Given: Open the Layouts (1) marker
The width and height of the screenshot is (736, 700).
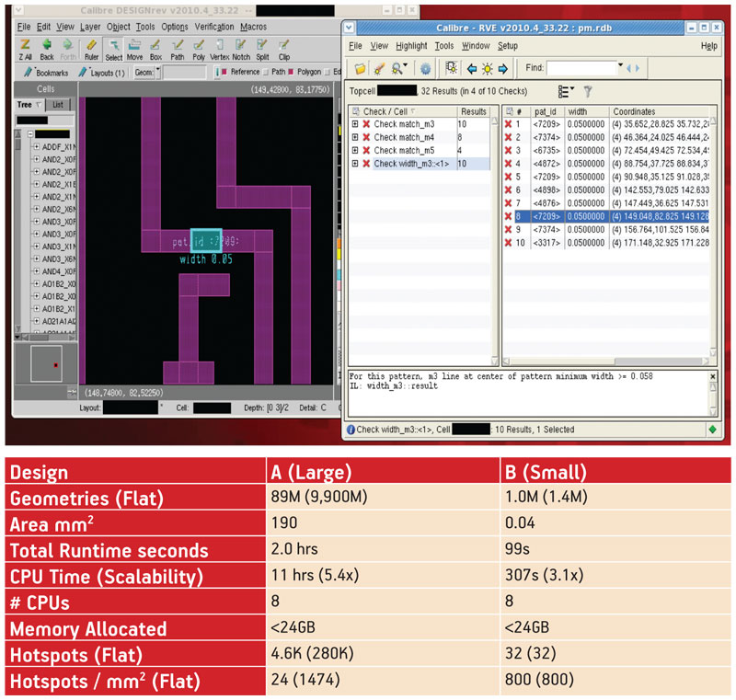Looking at the screenshot, I should (102, 73).
